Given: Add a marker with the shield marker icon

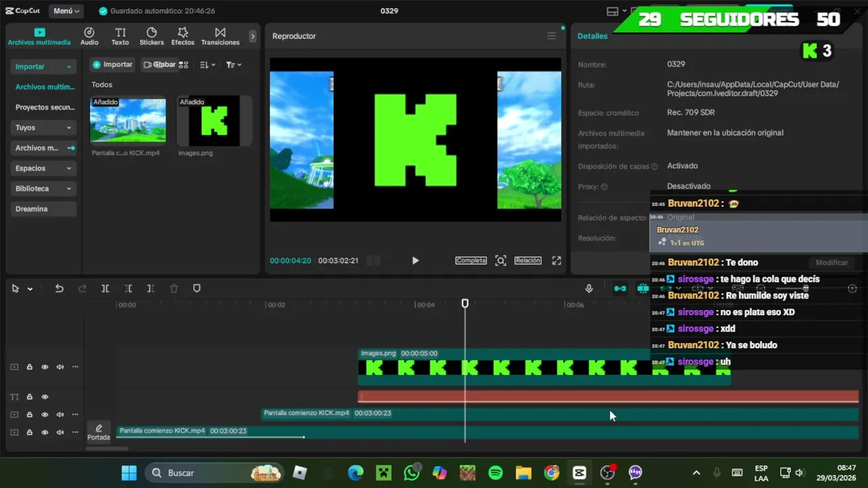Looking at the screenshot, I should coord(197,289).
